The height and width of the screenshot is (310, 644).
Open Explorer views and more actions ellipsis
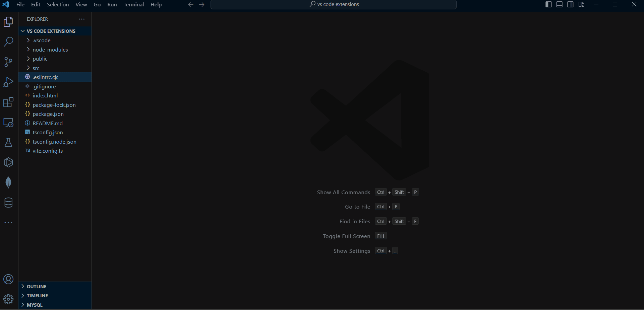click(82, 19)
